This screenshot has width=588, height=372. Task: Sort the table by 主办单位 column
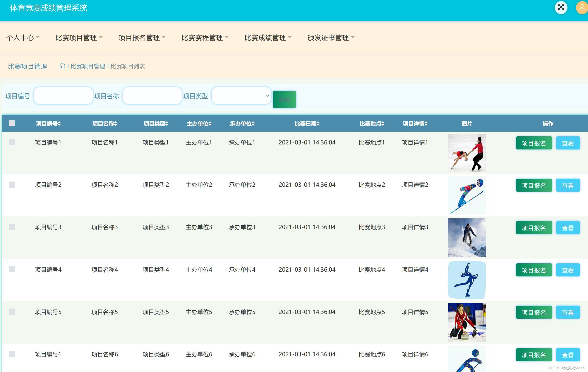pos(199,123)
